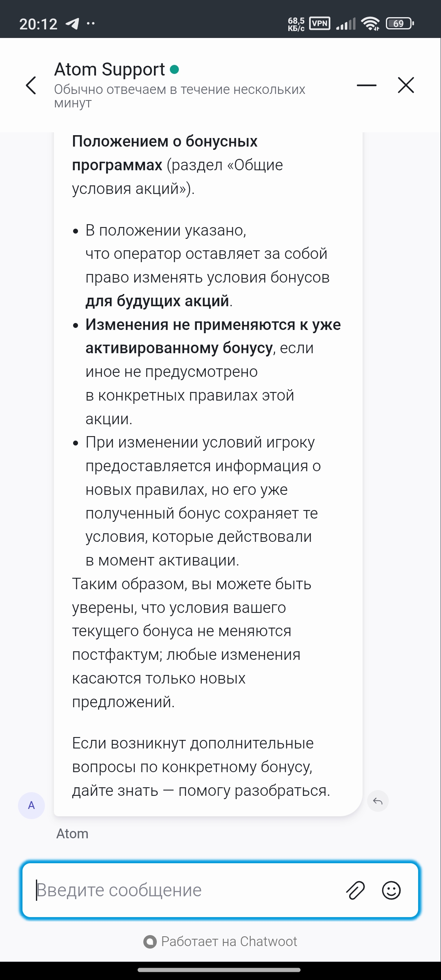441x980 pixels.
Task: Open the "Работает на Chatwoot" link
Action: 229,942
